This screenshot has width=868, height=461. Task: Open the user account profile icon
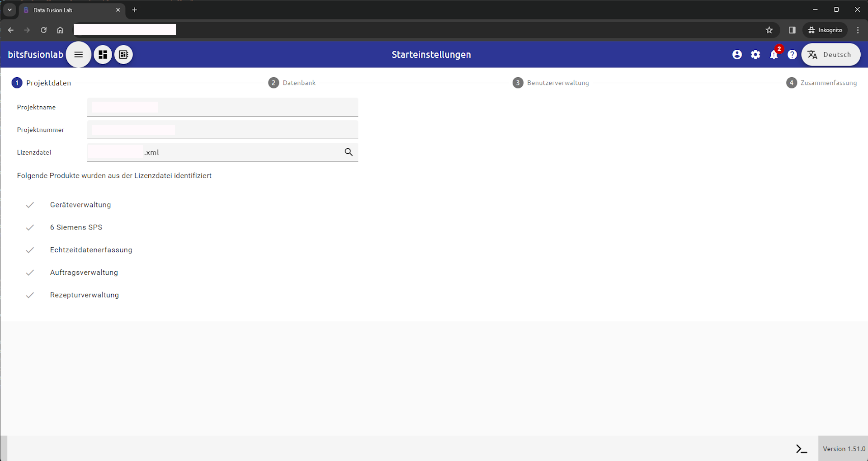[737, 55]
